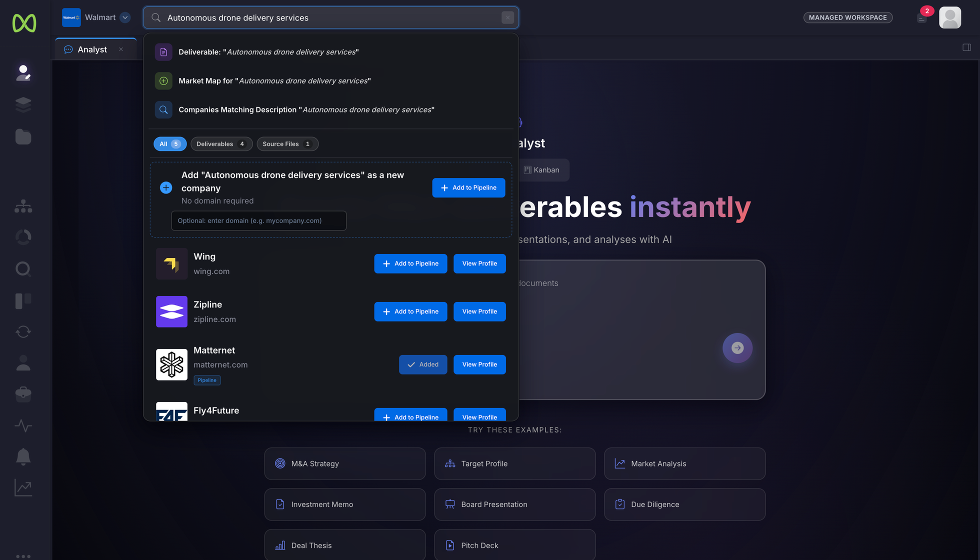Open the donut chart sidebar icon
Viewport: 980px width, 560px height.
pos(23,237)
